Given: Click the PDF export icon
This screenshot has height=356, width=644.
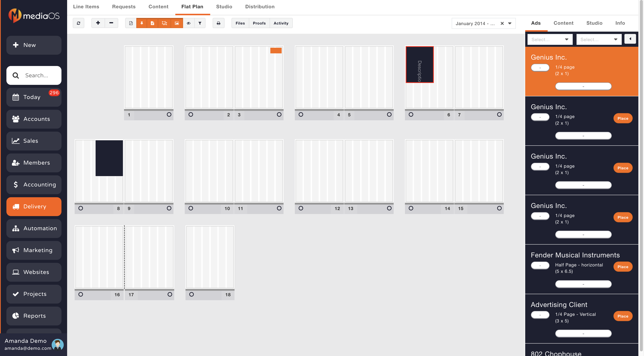Looking at the screenshot, I should click(131, 23).
